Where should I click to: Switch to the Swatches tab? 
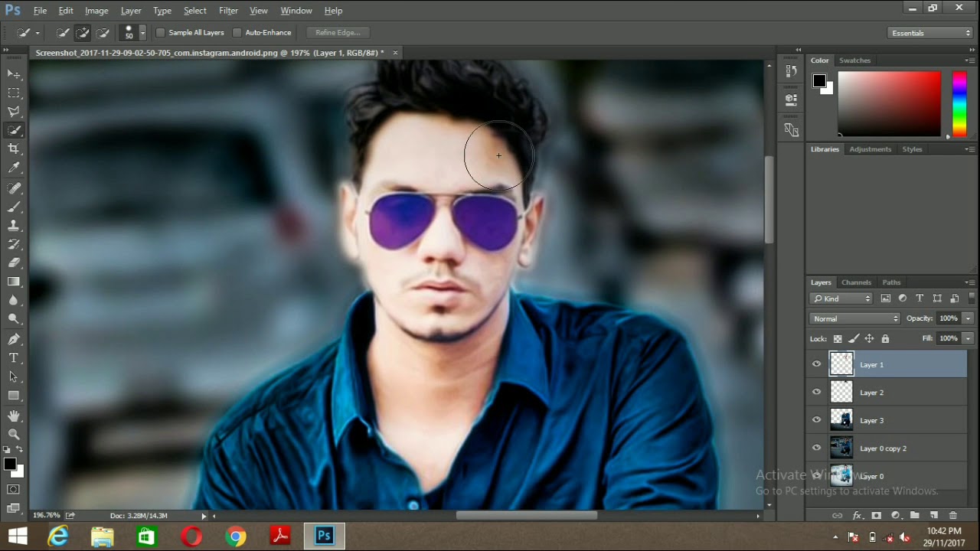click(x=854, y=60)
